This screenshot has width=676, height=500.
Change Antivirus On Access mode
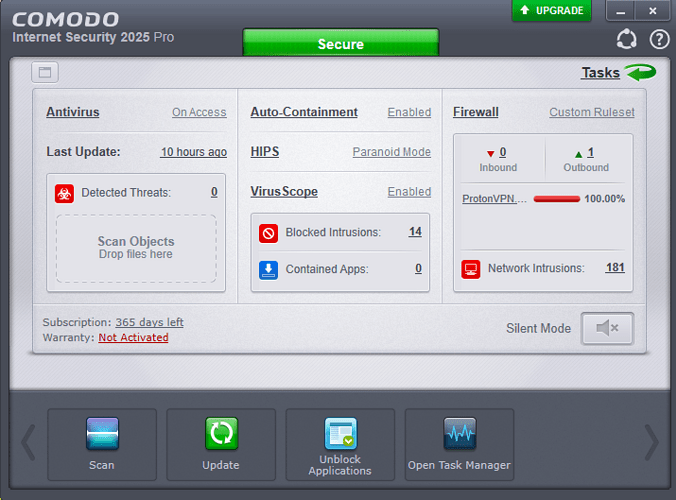[199, 112]
